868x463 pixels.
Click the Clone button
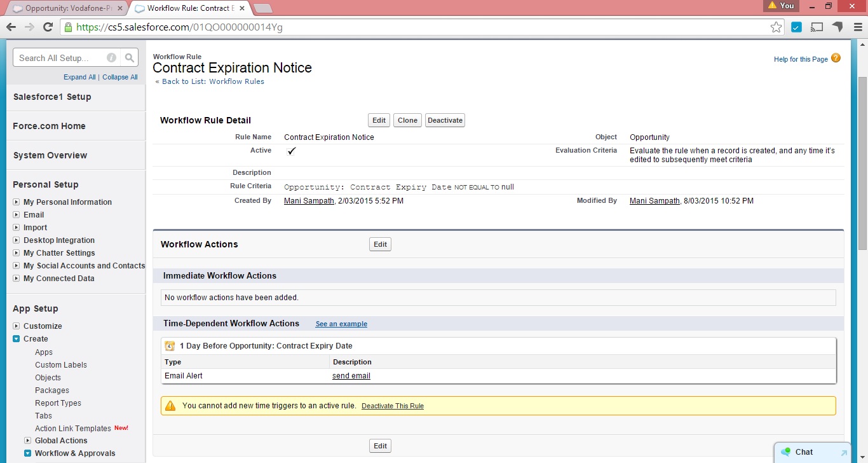point(407,120)
